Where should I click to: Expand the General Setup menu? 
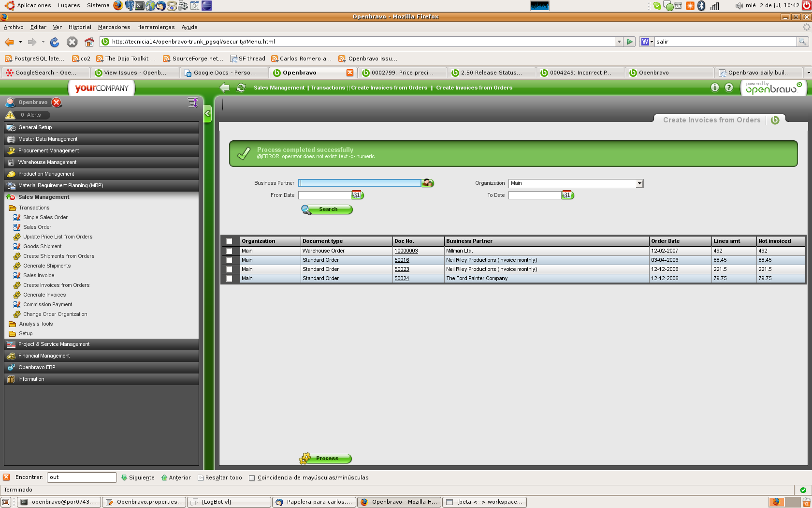pos(101,127)
